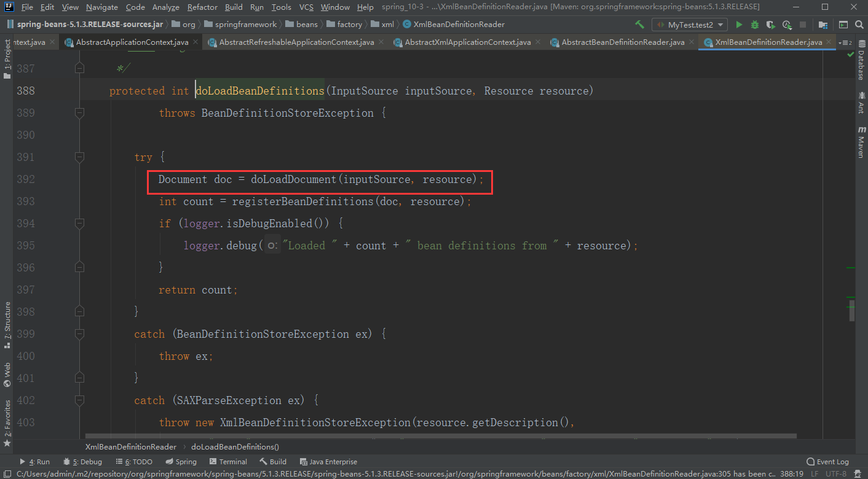This screenshot has width=868, height=479.
Task: Collapse the comment fold at line 387
Action: (x=79, y=69)
